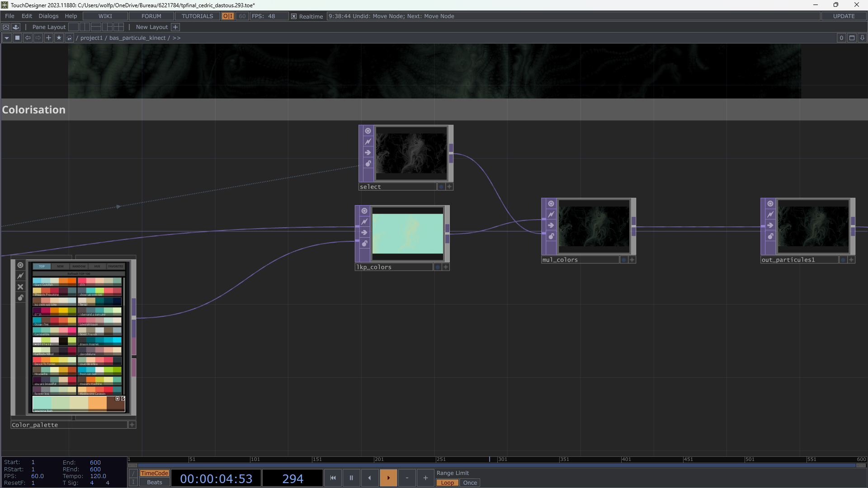Click viewer icon on out_particules1 node
Viewport: 868px width, 488px height.
(x=770, y=204)
